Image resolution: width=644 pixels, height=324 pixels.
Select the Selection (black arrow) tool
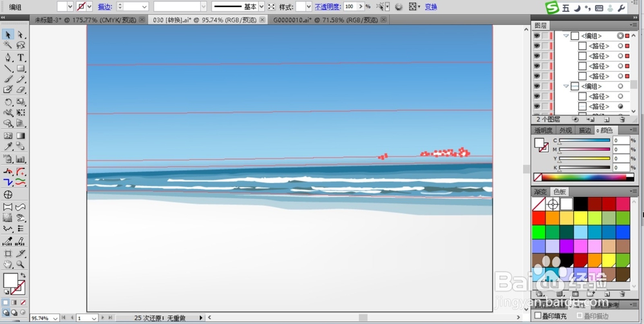point(8,35)
